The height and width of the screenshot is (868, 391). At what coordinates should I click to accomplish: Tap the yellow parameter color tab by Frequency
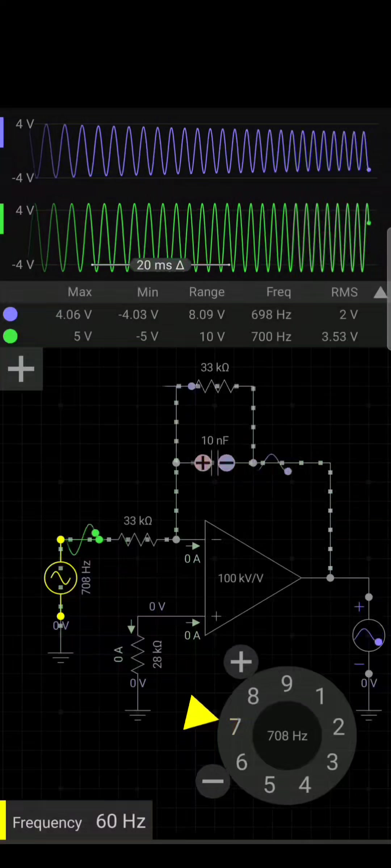[3, 820]
